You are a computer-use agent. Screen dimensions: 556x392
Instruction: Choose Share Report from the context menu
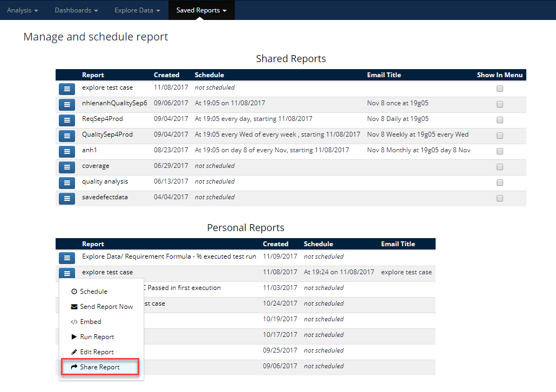100,367
